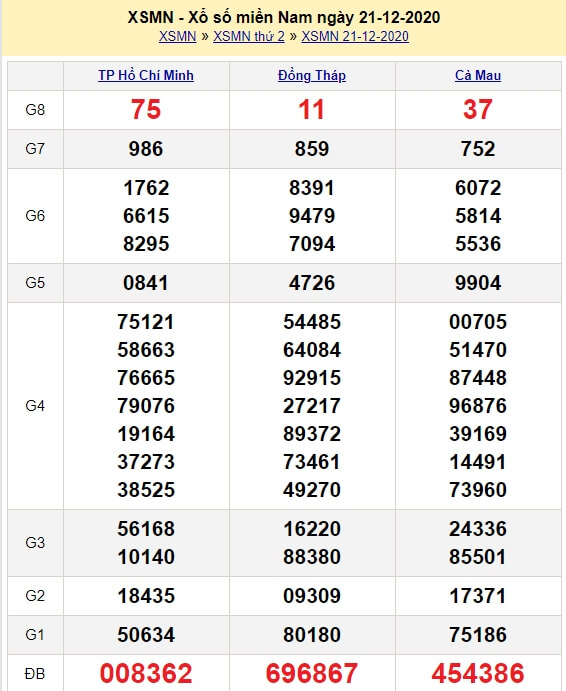Click the G5 number 4726
This screenshot has height=691, width=566.
coord(312,282)
